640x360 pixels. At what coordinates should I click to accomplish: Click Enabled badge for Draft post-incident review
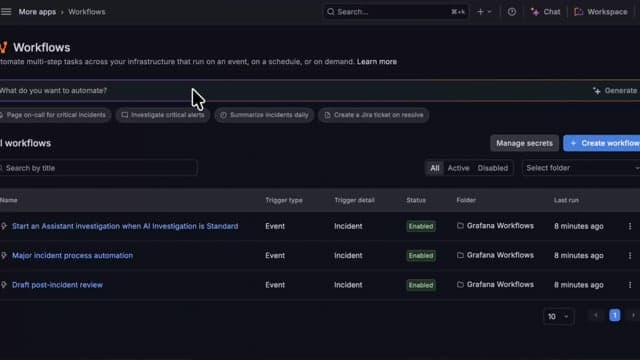pyautogui.click(x=421, y=285)
